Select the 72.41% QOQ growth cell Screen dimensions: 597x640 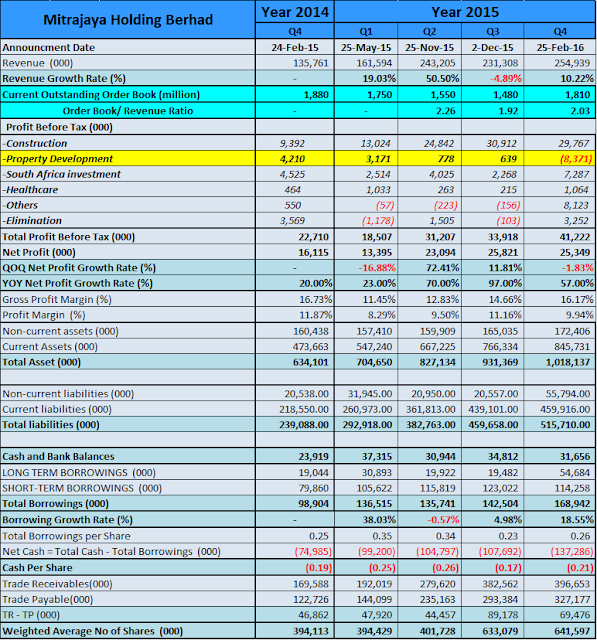pyautogui.click(x=429, y=268)
